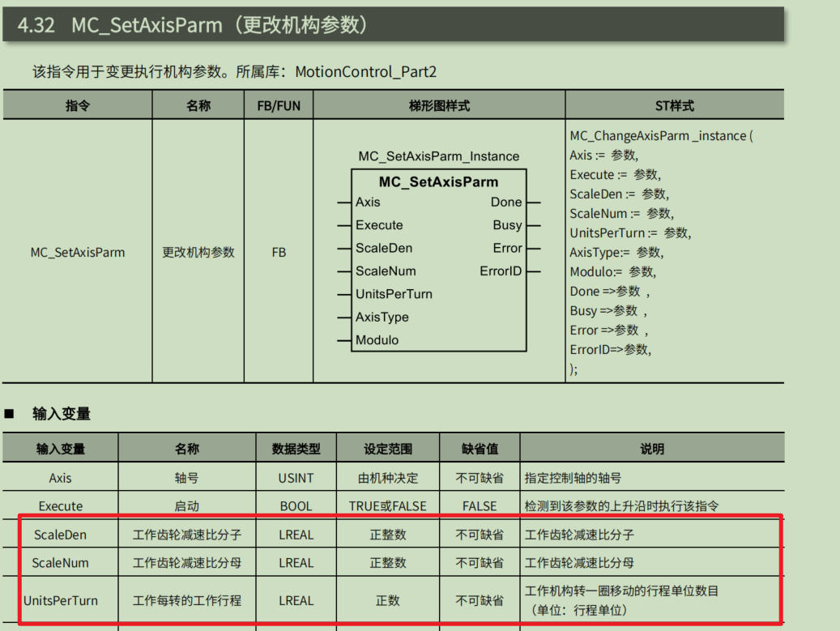This screenshot has height=631, width=840.
Task: Click the FB/FUN column header
Action: [279, 105]
